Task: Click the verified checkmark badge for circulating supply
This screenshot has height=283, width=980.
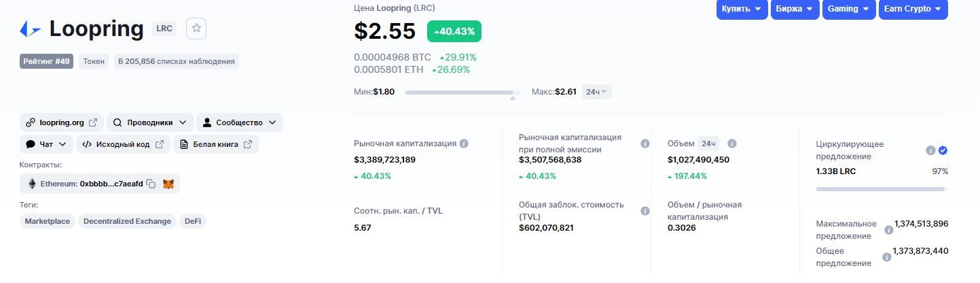Action: coord(943,150)
